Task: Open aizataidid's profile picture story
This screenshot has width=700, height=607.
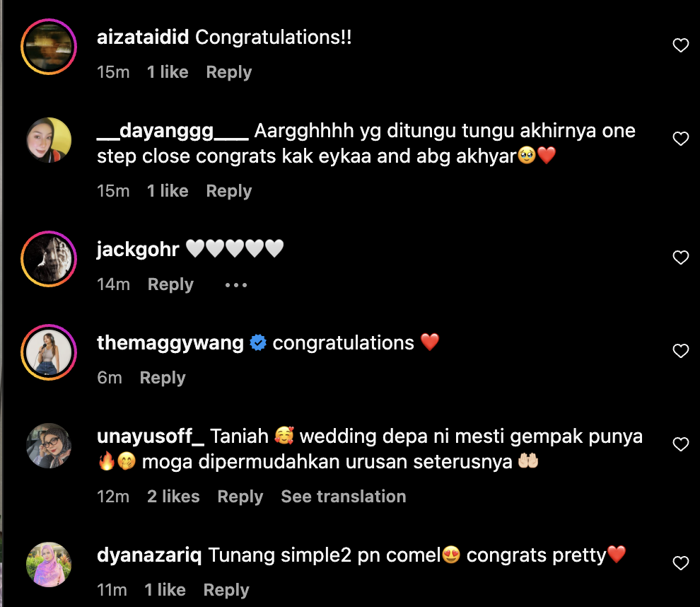Action: coord(49,47)
